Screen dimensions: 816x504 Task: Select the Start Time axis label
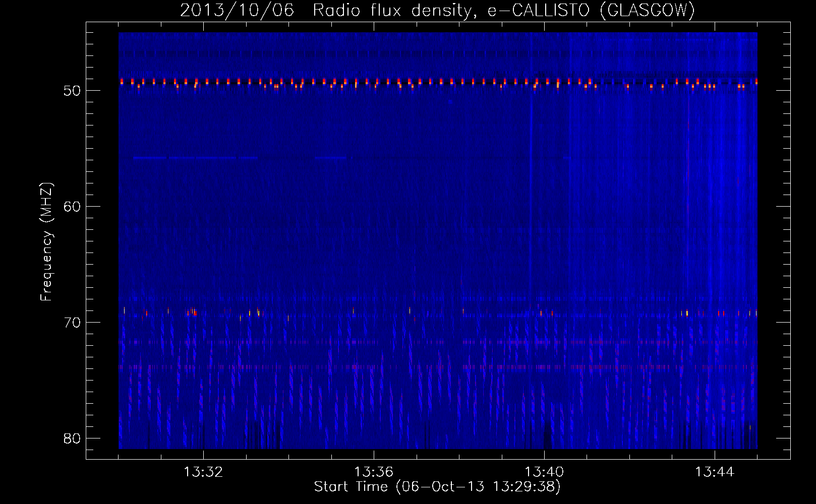(x=438, y=487)
